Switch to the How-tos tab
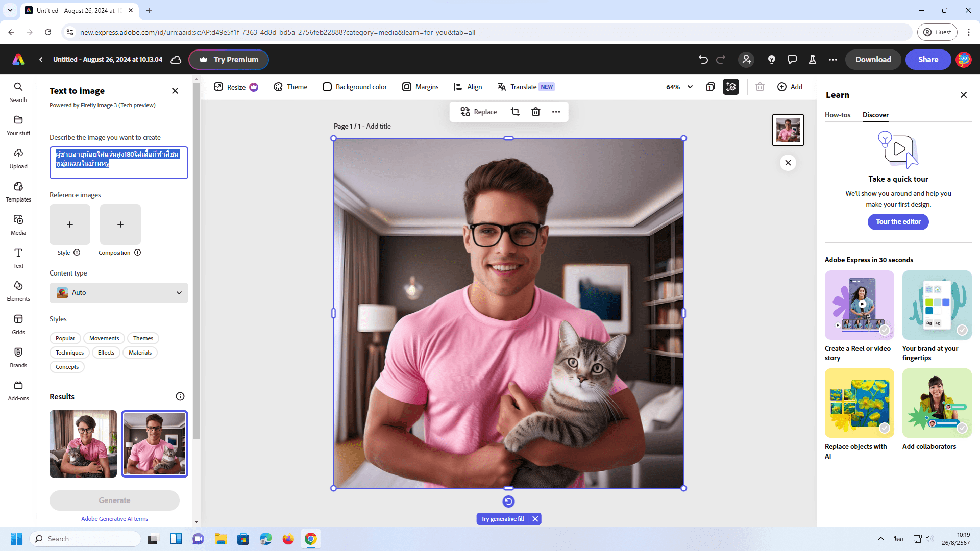Viewport: 980px width, 551px height. [x=837, y=115]
